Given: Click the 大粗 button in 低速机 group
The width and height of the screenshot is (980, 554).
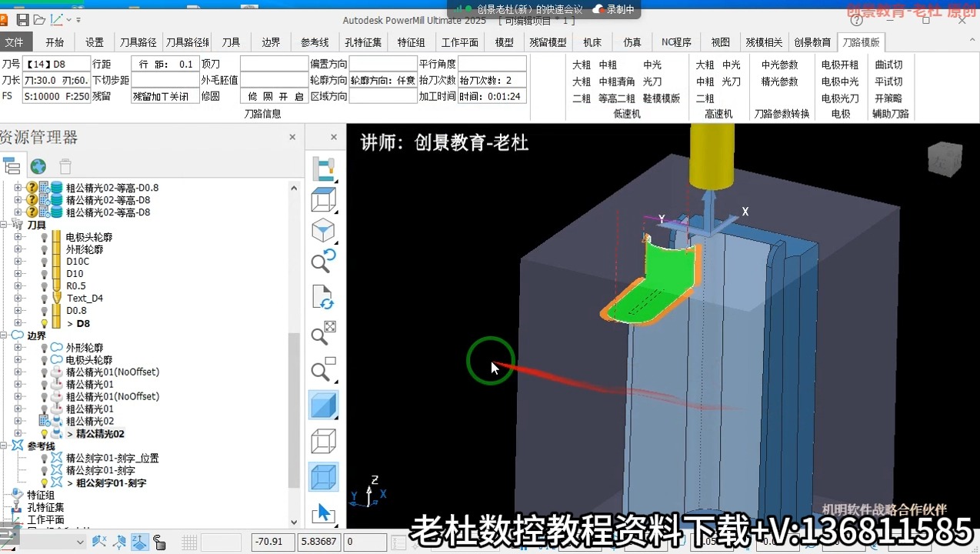Looking at the screenshot, I should (x=582, y=65).
